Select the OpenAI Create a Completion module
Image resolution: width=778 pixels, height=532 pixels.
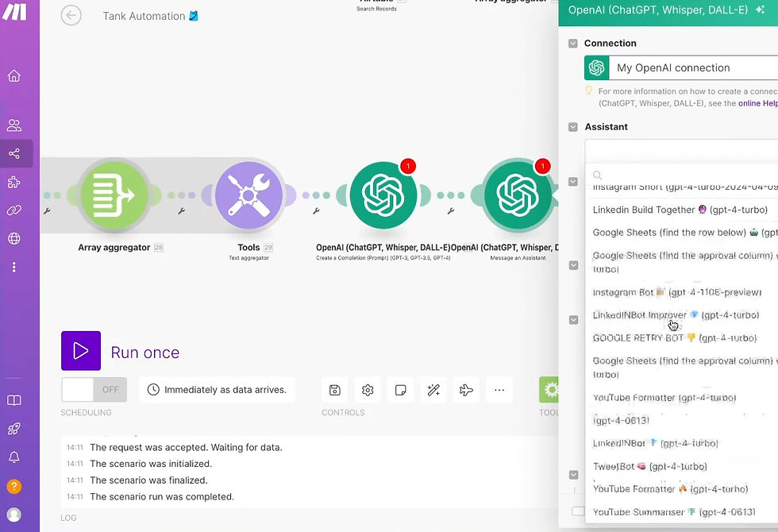383,195
